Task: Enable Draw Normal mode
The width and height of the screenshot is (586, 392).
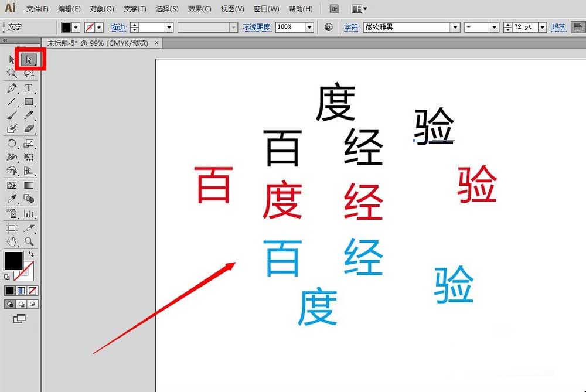Action: [x=10, y=304]
